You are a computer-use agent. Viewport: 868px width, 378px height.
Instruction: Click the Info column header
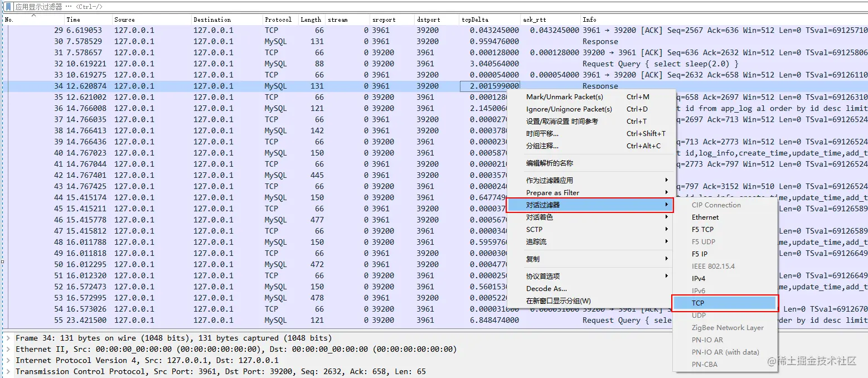(724, 20)
